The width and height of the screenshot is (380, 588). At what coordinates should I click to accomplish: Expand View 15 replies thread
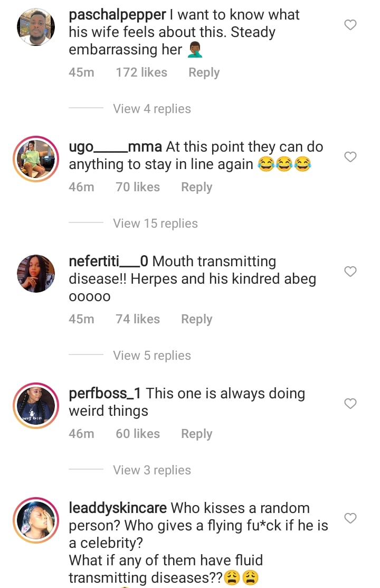click(x=155, y=223)
